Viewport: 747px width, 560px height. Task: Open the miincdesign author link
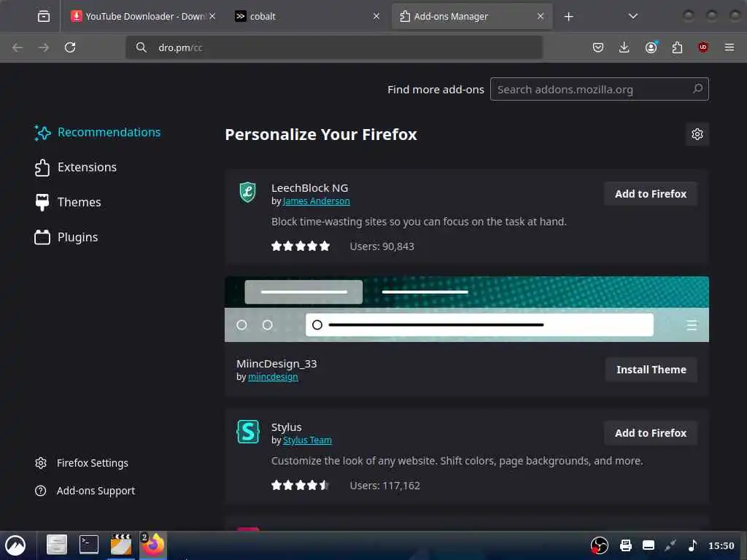(x=273, y=377)
